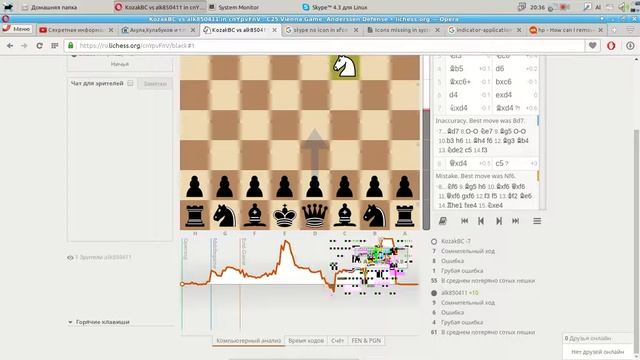Image resolution: width=640 pixels, height=360 pixels.
Task: Select the black queen piece
Action: 314,216
